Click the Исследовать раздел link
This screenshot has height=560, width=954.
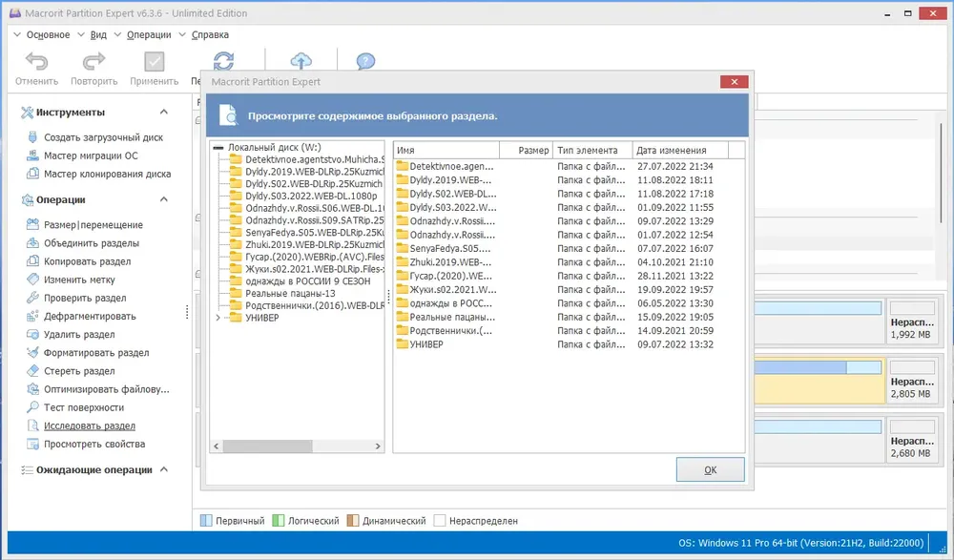click(x=90, y=426)
